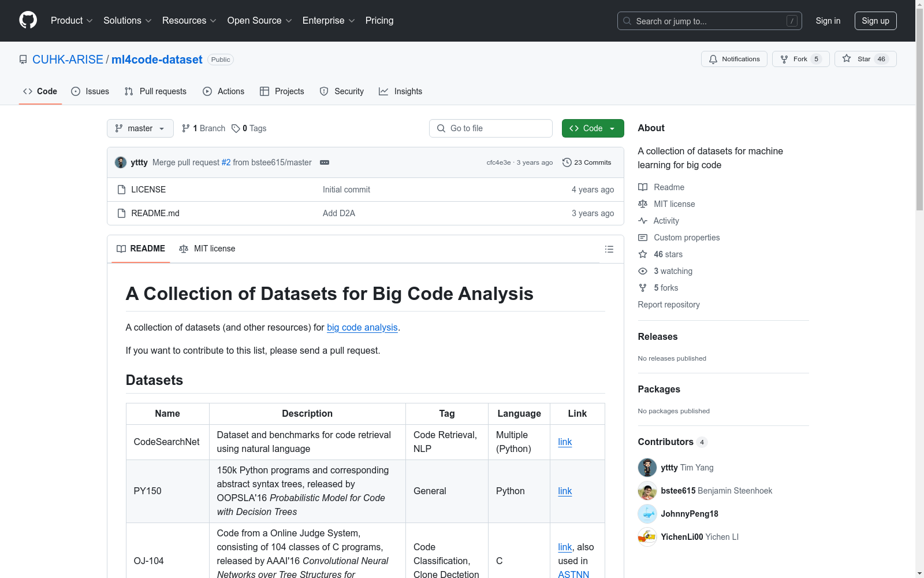Open the big code analysis link
Image resolution: width=924 pixels, height=578 pixels.
pyautogui.click(x=362, y=327)
